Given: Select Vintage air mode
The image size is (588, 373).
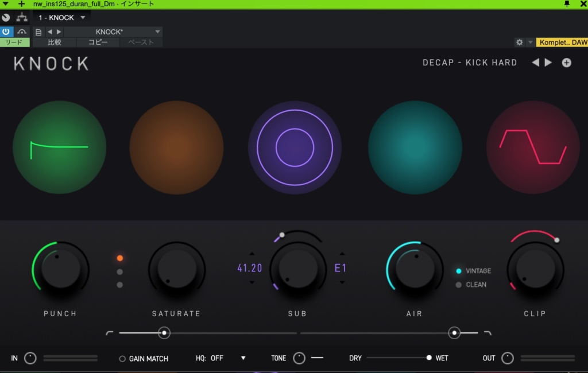Looking at the screenshot, I should click(459, 271).
